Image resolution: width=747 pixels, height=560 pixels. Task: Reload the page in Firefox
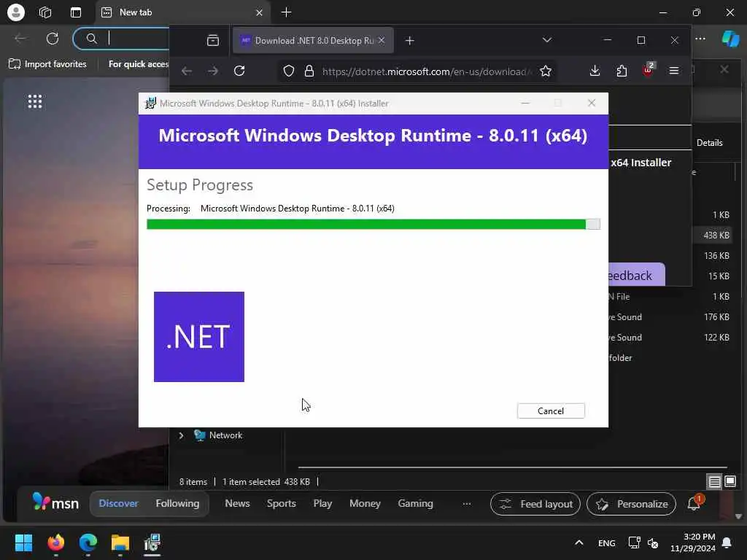pos(239,71)
